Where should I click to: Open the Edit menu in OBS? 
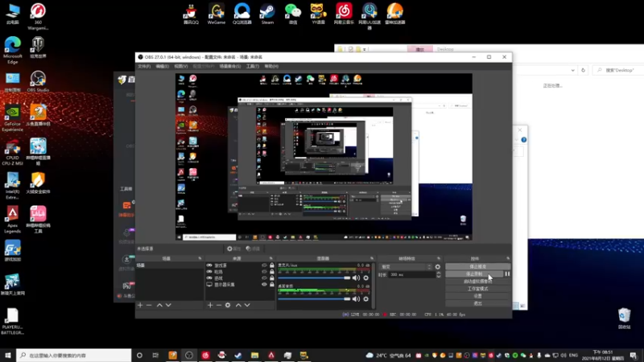[163, 66]
